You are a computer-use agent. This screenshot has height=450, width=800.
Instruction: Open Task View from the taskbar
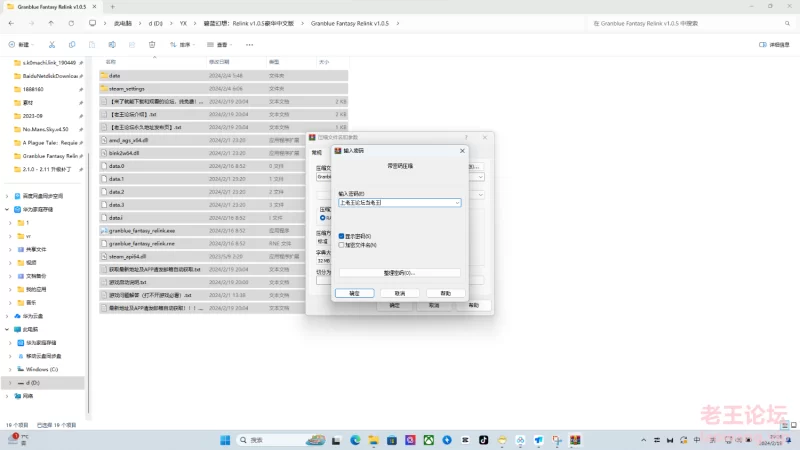pos(336,440)
